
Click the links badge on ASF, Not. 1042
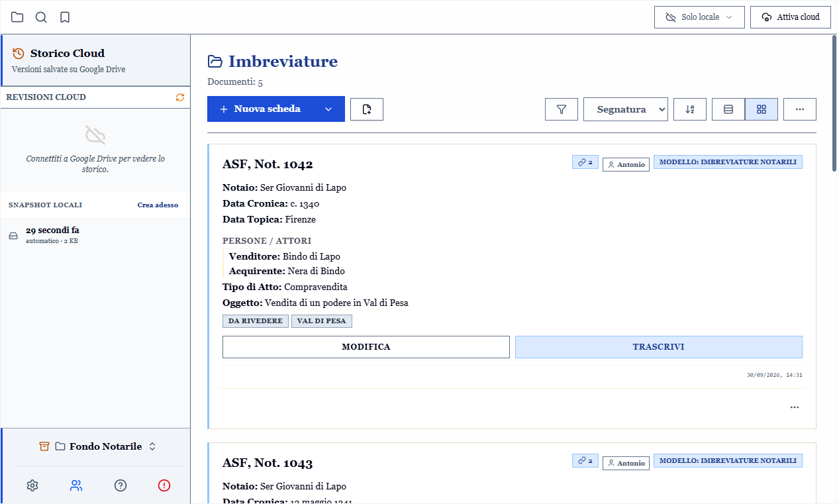[585, 162]
